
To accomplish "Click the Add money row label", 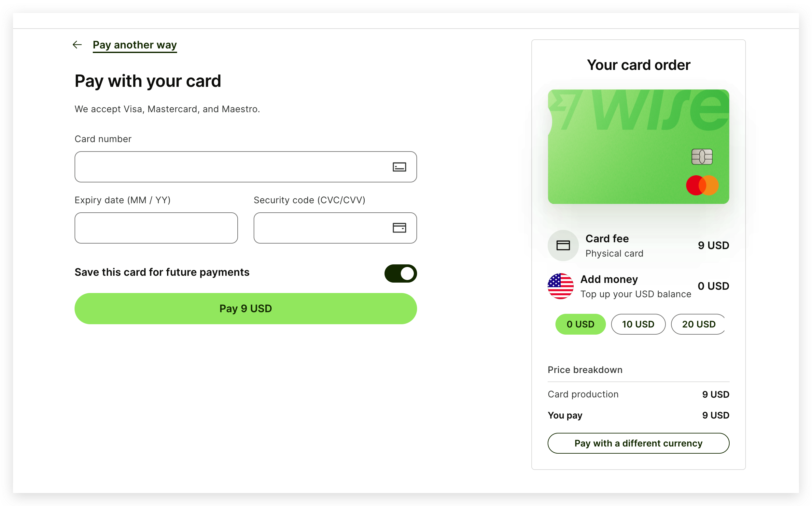I will tap(609, 279).
